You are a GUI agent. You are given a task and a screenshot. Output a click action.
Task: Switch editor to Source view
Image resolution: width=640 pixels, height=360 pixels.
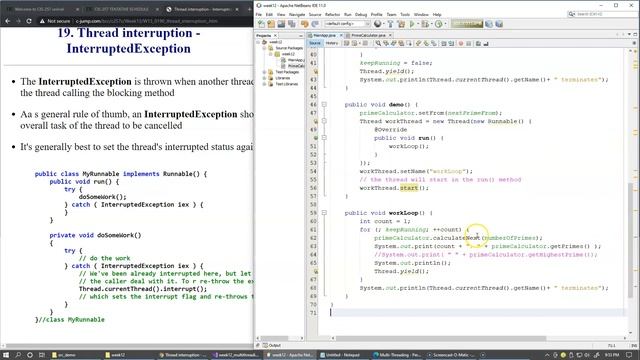[x=314, y=43]
